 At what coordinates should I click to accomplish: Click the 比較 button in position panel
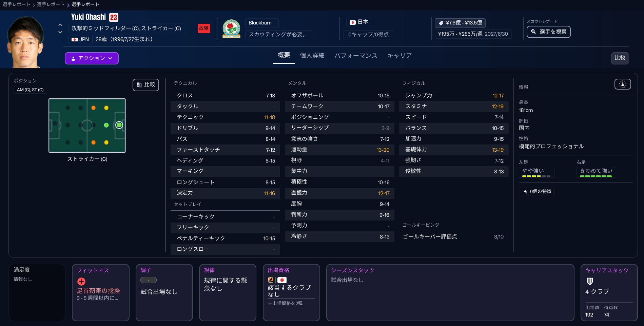point(146,85)
